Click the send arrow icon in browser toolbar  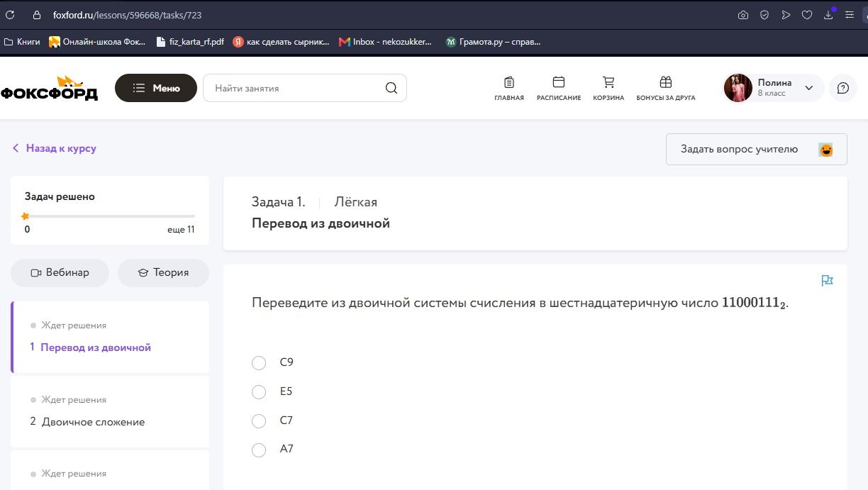click(x=786, y=15)
